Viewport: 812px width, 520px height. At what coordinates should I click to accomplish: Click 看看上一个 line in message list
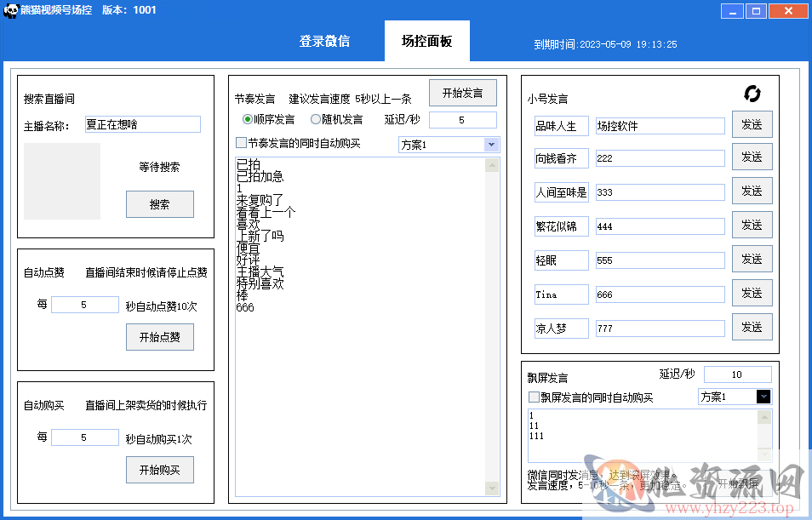pyautogui.click(x=266, y=213)
